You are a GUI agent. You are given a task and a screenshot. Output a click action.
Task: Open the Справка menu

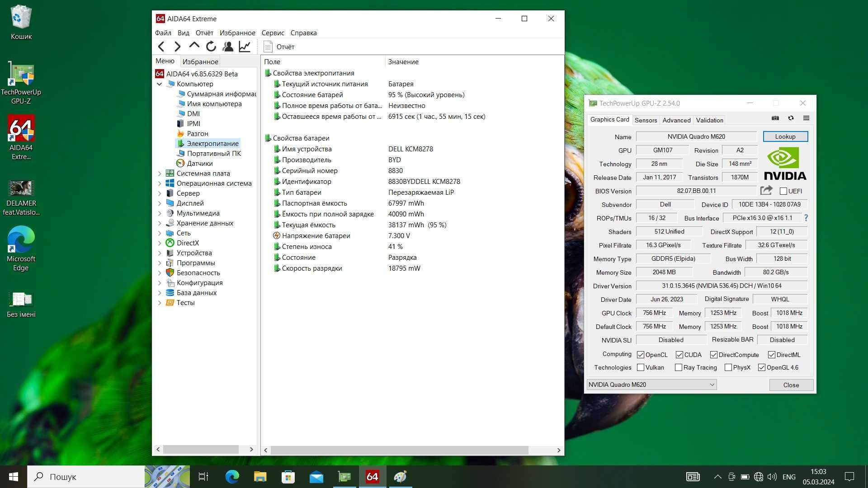[303, 33]
